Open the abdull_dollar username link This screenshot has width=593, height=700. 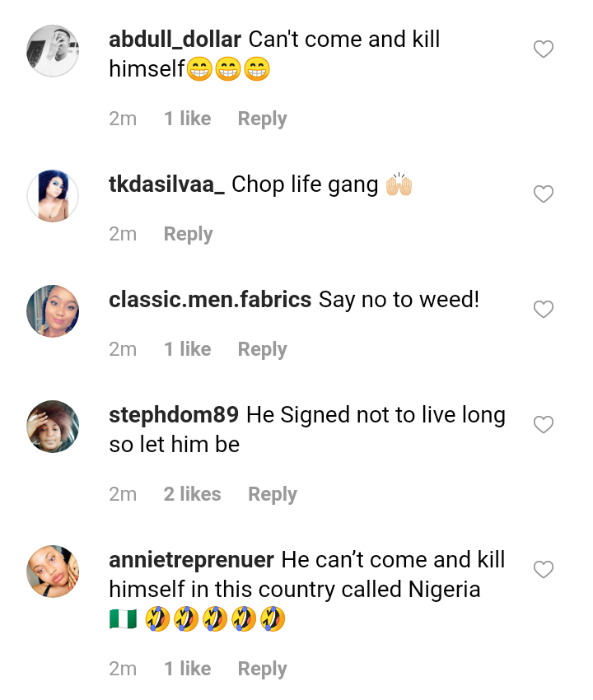click(x=175, y=39)
